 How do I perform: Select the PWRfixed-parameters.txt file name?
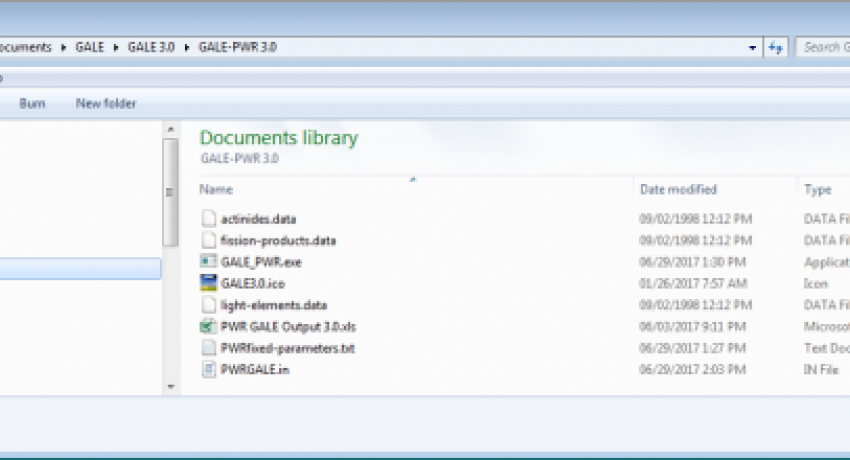point(287,348)
